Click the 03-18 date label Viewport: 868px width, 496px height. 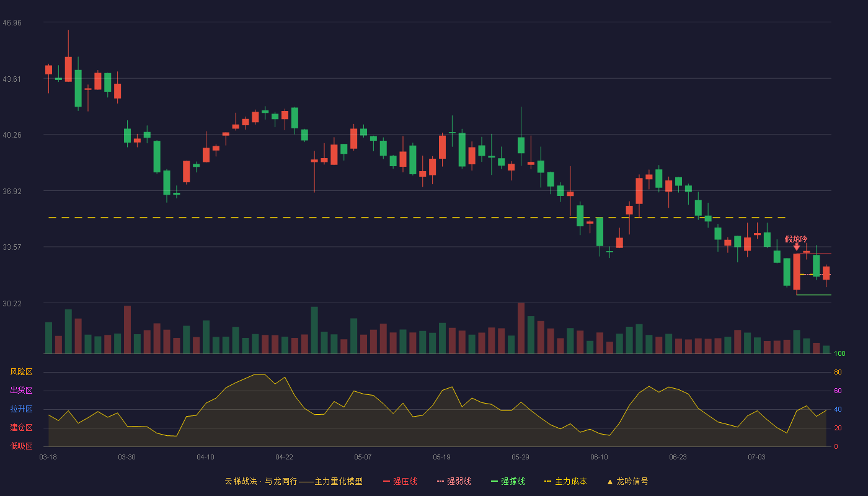click(x=48, y=457)
